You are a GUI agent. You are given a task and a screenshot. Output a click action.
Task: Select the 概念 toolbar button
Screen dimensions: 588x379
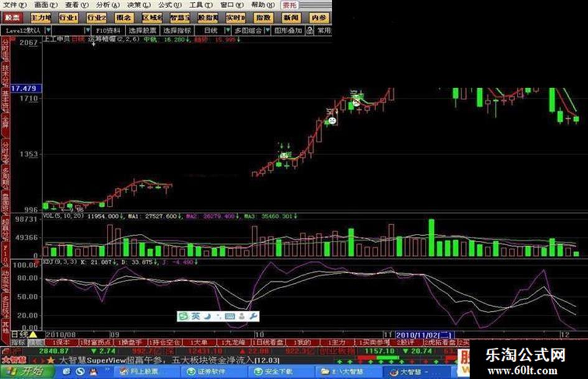[x=124, y=17]
